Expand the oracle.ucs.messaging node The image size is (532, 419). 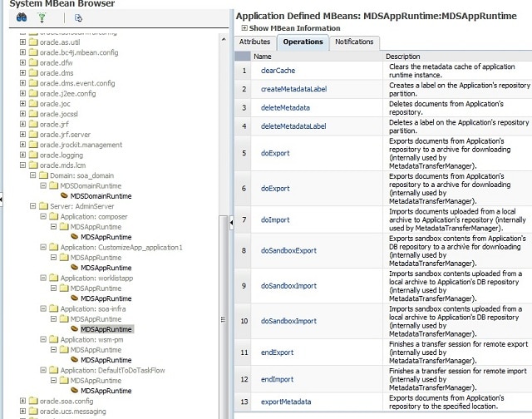22,411
